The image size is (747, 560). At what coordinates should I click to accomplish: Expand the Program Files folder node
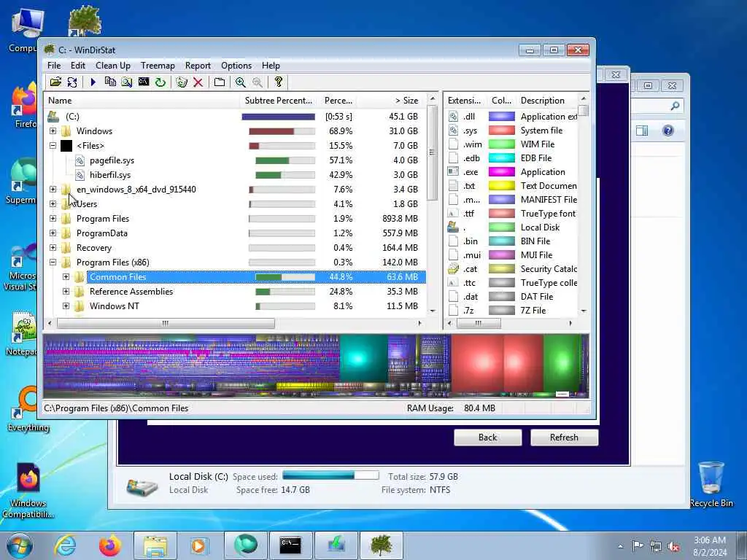pyautogui.click(x=53, y=219)
